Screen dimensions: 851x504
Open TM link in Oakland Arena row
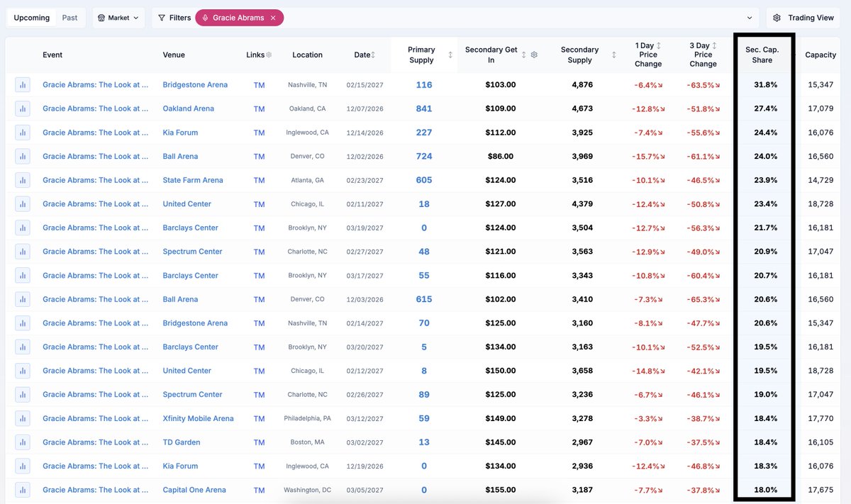259,109
